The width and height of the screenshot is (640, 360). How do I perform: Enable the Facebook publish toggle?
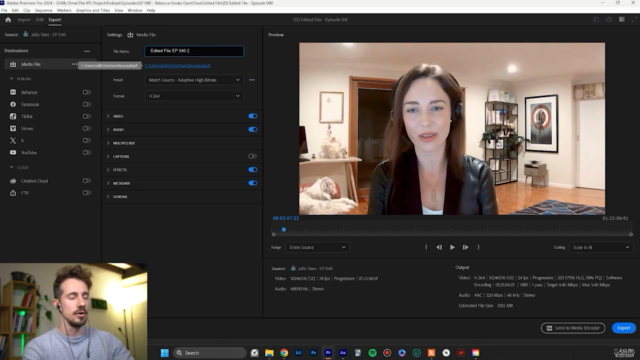[x=87, y=104]
